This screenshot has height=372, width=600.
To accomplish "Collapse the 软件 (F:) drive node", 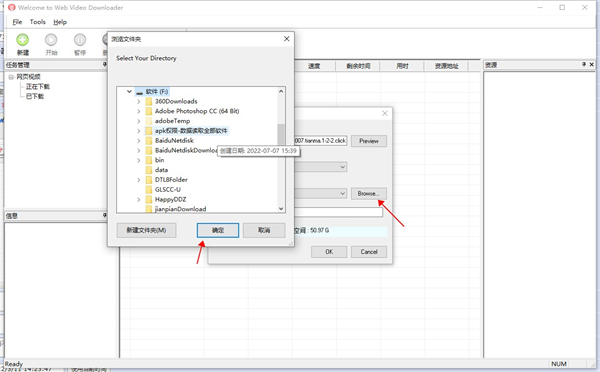I will coord(129,92).
